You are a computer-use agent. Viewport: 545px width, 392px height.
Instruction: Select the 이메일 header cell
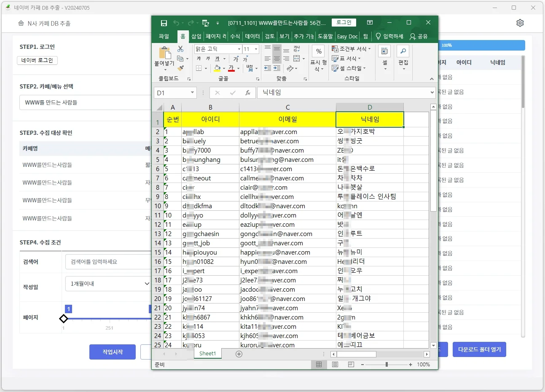(287, 120)
